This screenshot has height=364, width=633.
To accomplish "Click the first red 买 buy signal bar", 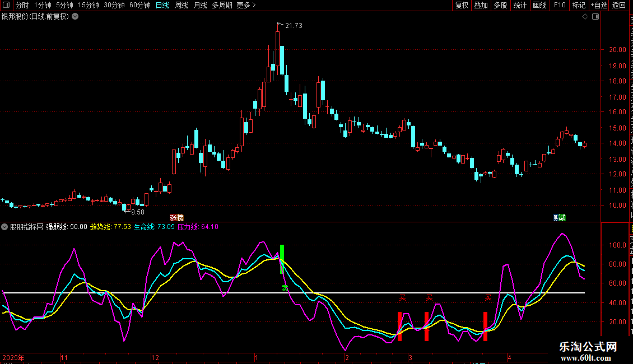I will (399, 326).
